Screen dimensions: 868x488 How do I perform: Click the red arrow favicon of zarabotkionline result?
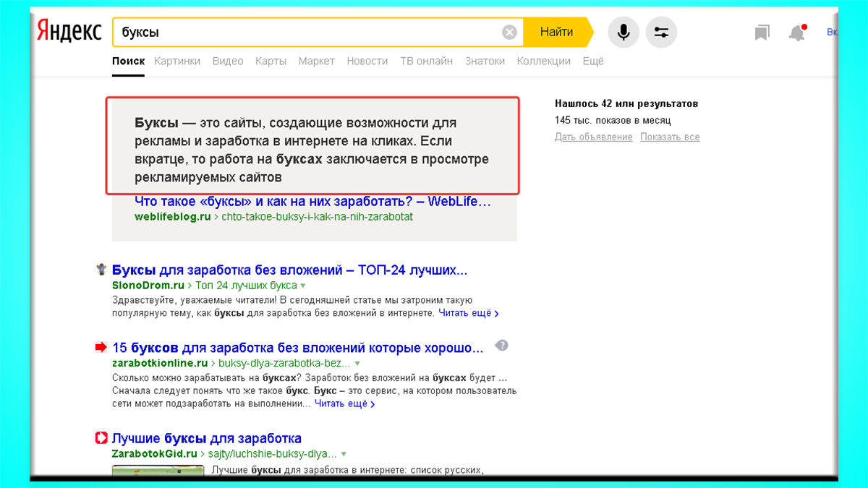[x=101, y=348]
